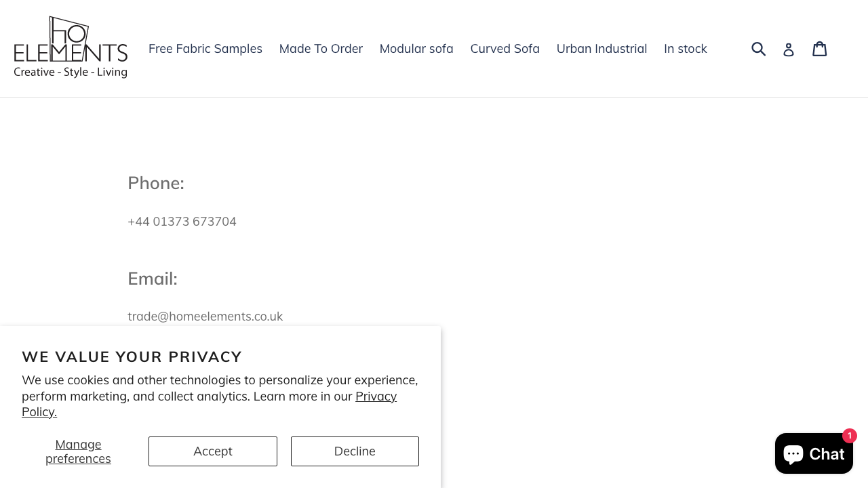The width and height of the screenshot is (868, 488).
Task: Follow the Privacy Policy link
Action: tap(376, 396)
